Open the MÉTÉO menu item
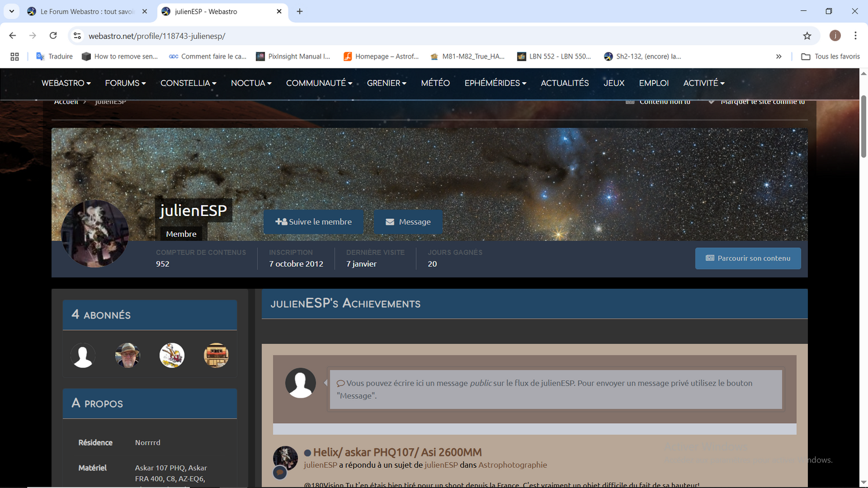This screenshot has height=488, width=868. (435, 83)
